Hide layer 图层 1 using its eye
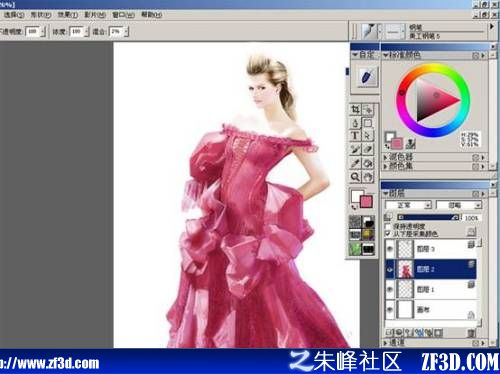 point(390,289)
